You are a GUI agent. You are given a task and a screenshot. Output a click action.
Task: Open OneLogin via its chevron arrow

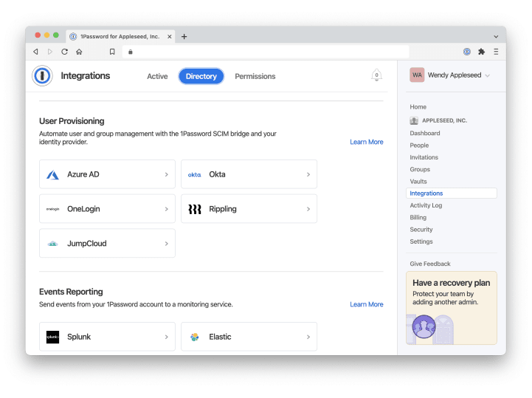166,209
